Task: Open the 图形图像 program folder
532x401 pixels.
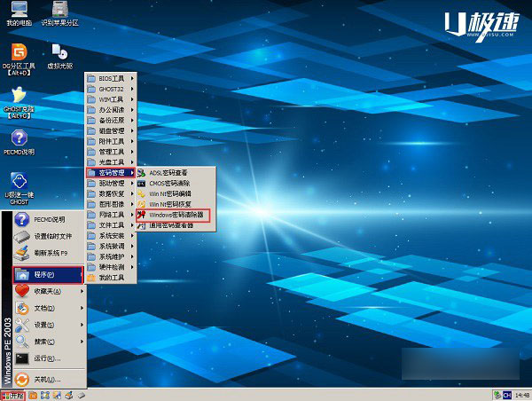Action: [111, 204]
